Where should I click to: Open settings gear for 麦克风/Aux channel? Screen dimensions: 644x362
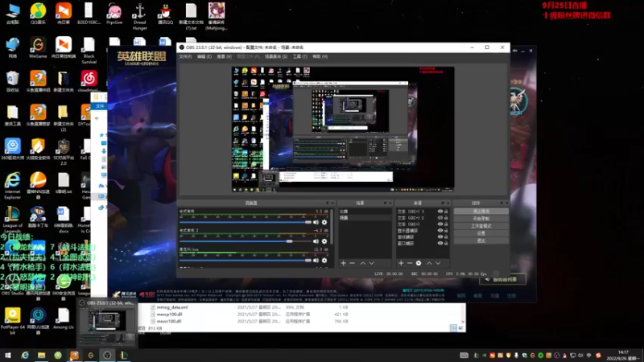tap(324, 260)
